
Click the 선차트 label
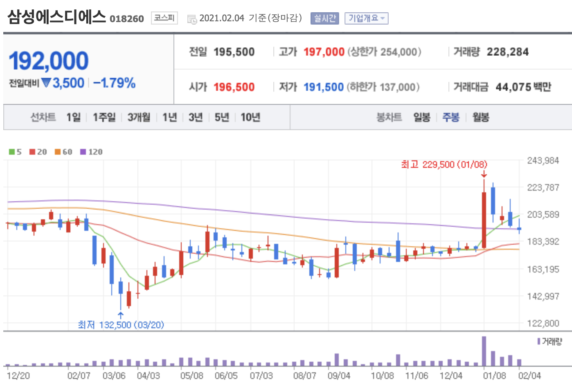click(x=43, y=117)
